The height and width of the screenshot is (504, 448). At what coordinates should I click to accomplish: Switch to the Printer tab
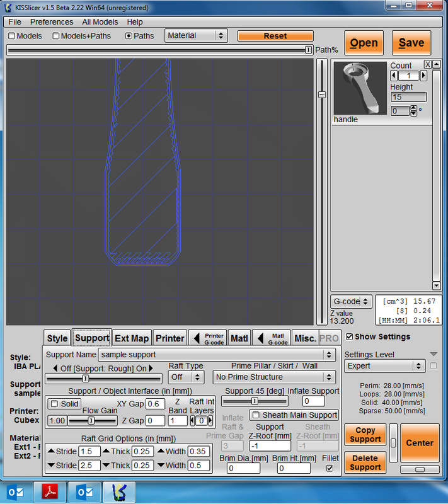point(170,338)
